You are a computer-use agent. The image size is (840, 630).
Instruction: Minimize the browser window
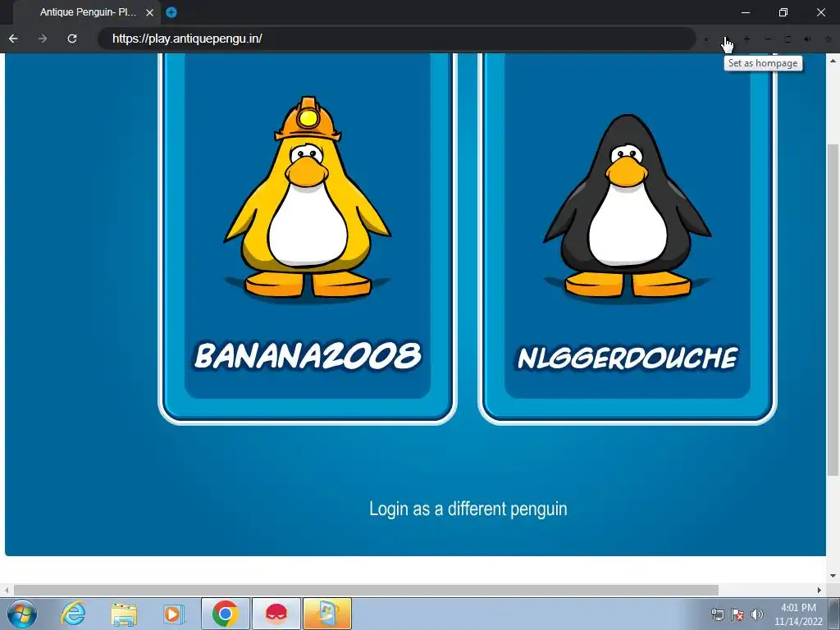coord(745,12)
